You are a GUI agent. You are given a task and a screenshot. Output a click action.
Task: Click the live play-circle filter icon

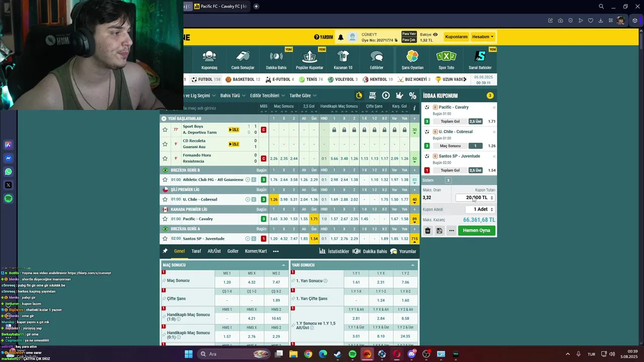[x=386, y=96]
